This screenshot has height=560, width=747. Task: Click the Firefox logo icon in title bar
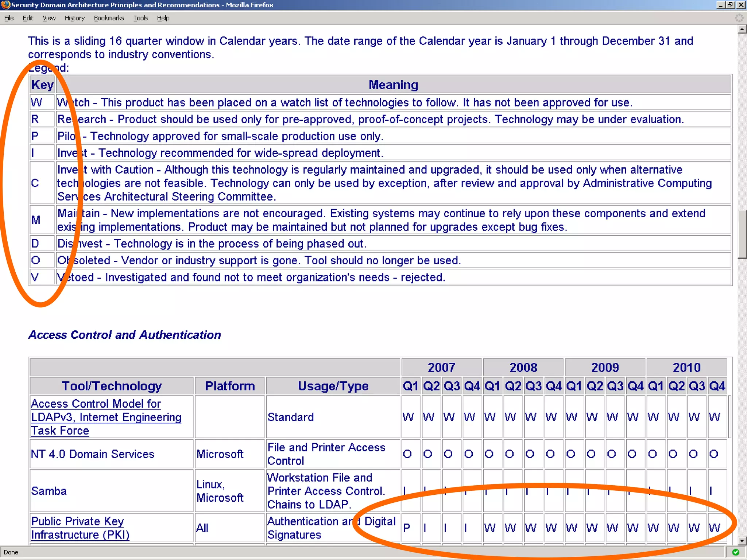(5, 5)
